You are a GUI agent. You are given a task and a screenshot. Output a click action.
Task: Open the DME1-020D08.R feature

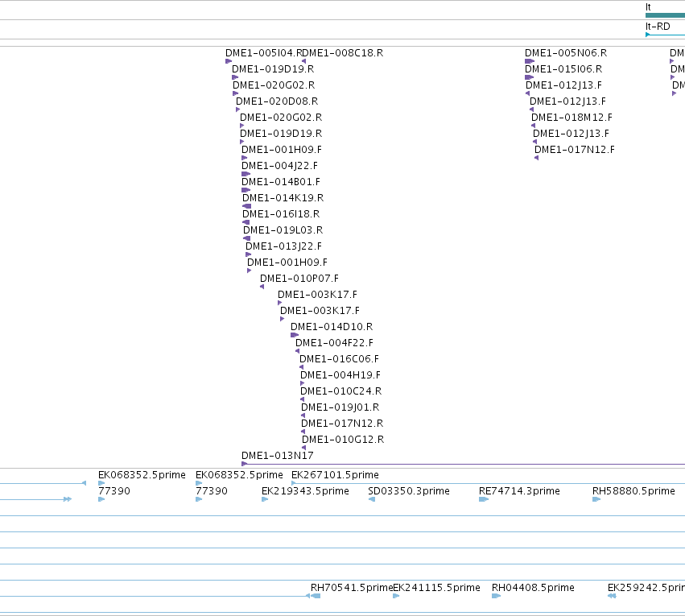(x=277, y=101)
